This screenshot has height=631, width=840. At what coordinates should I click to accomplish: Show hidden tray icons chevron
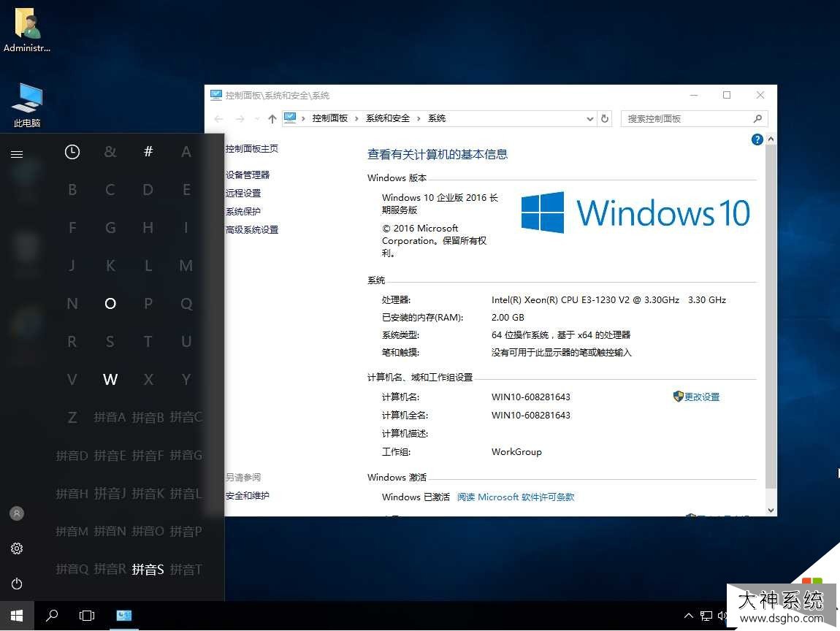(x=688, y=616)
